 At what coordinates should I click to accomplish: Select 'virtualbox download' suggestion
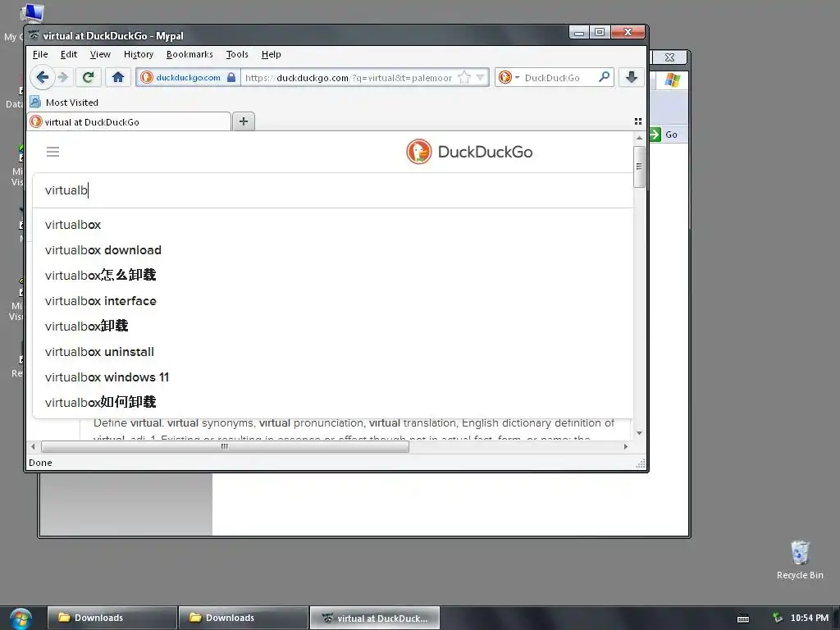point(332,250)
